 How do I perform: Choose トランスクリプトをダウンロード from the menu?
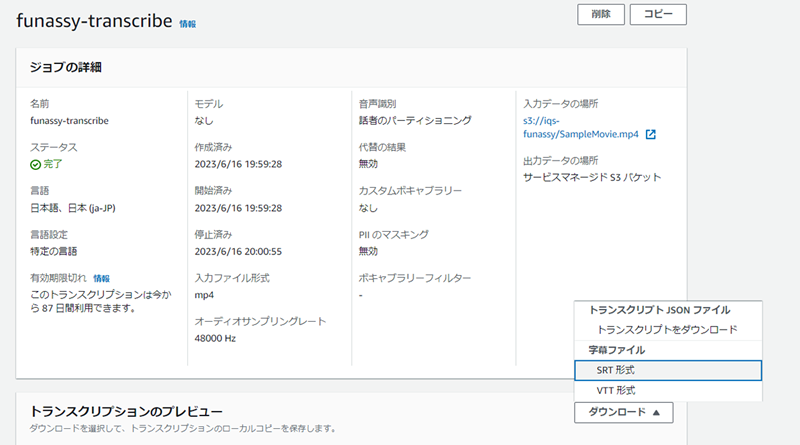tap(668, 330)
